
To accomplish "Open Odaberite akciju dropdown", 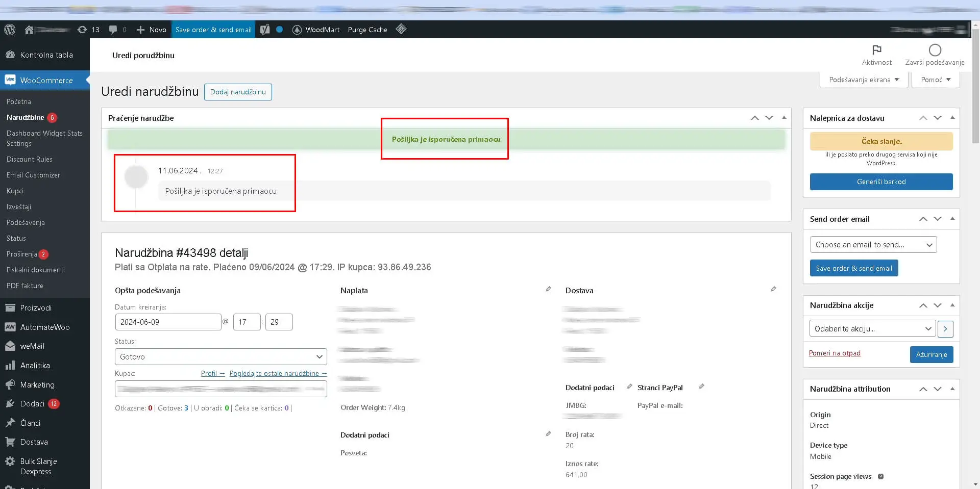I will coord(872,329).
